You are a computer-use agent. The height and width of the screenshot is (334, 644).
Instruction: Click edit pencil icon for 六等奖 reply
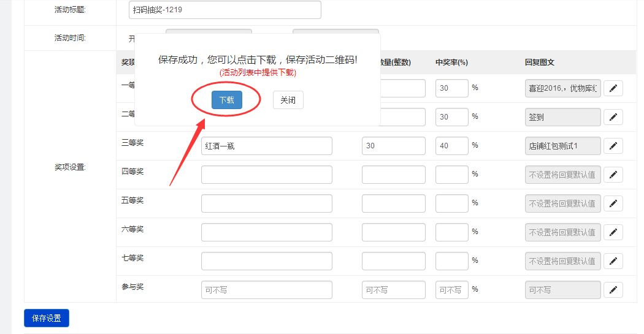point(613,232)
